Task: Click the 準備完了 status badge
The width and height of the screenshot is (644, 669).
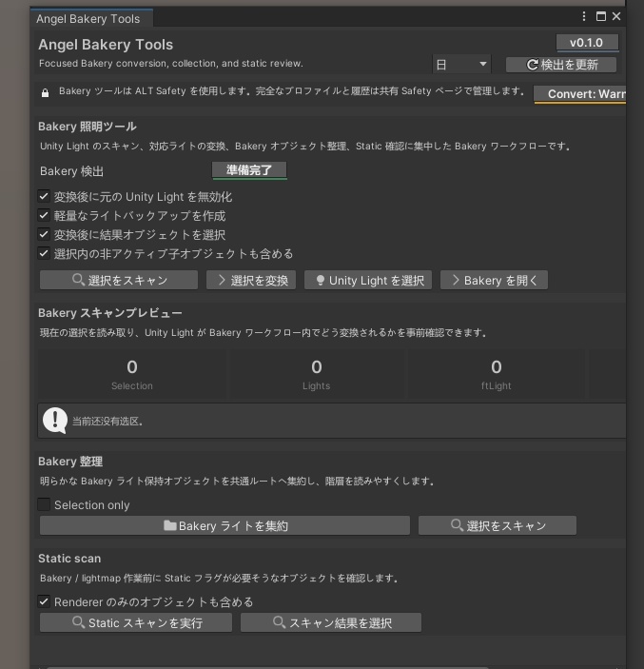Action: click(249, 170)
